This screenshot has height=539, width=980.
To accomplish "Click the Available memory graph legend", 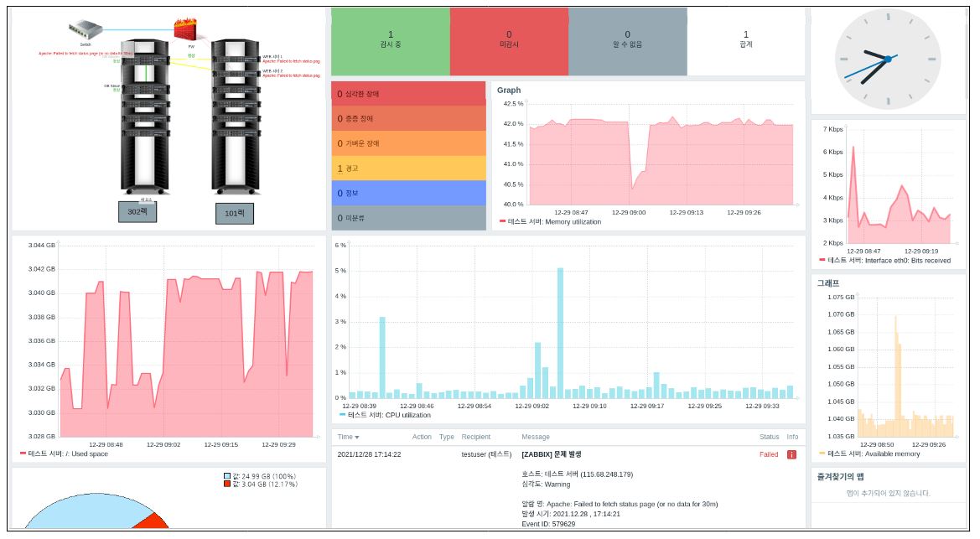I will coord(869,453).
